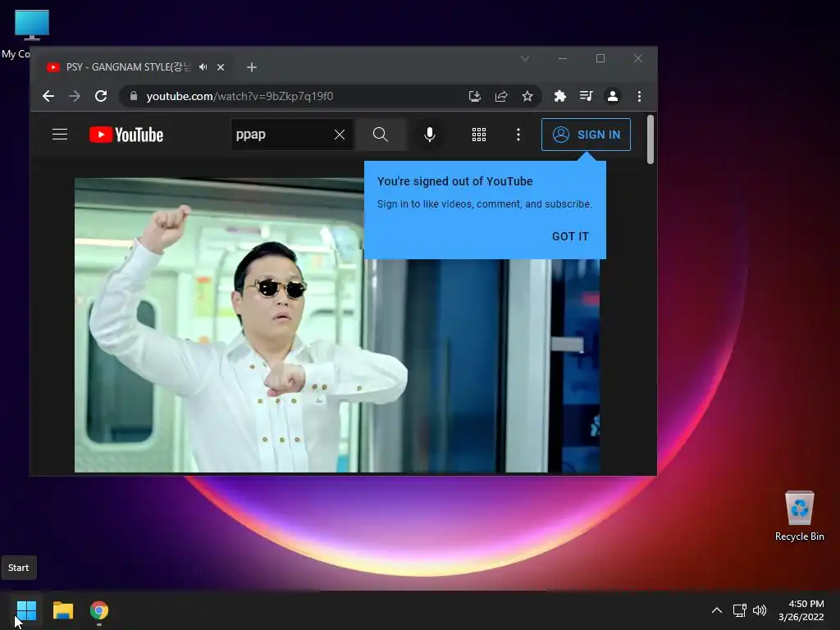Go back using the browser back arrow
840x630 pixels.
(x=48, y=96)
